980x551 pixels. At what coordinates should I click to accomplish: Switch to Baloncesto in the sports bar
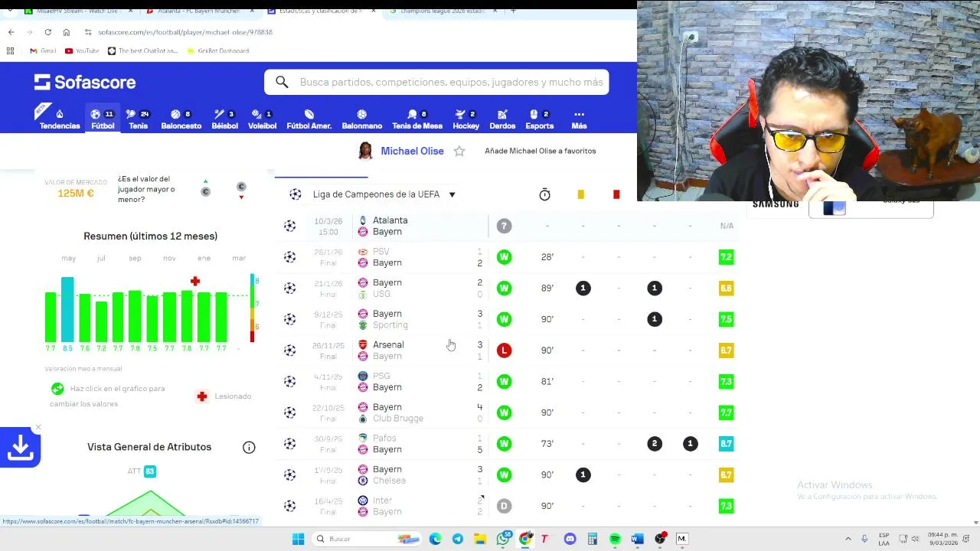[181, 119]
